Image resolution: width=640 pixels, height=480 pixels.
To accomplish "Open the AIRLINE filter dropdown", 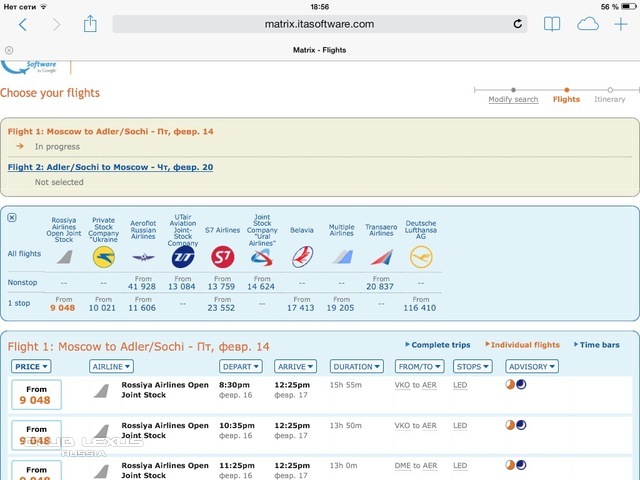I will pos(110,367).
